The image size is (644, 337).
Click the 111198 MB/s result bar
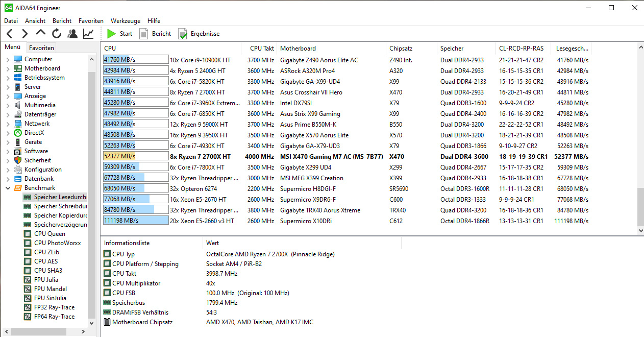coord(136,221)
